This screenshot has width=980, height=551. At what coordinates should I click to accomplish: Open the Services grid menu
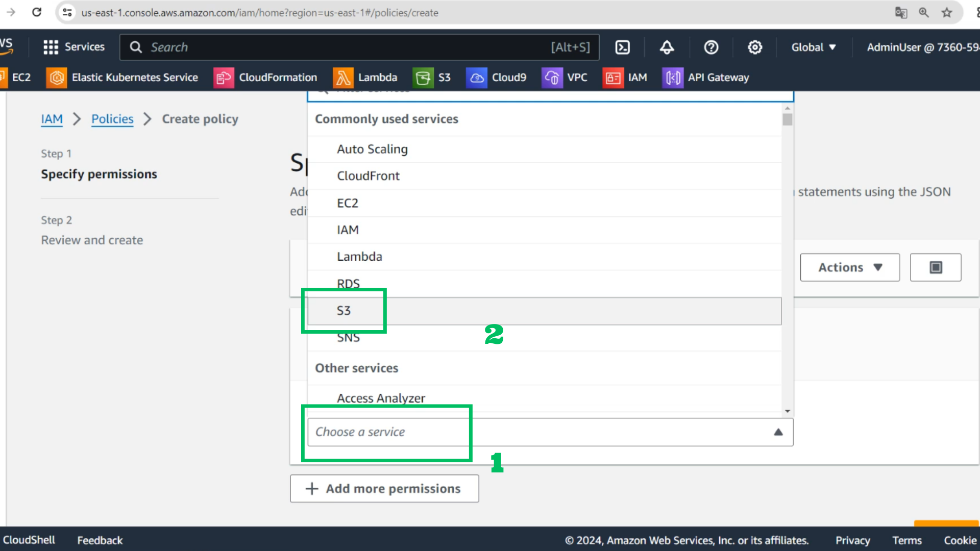tap(74, 47)
